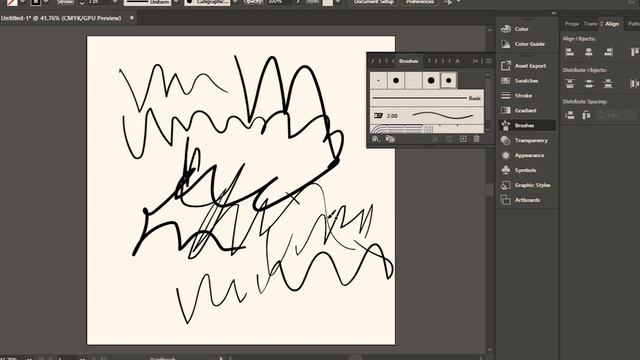Open the Swatches panel

[527, 81]
